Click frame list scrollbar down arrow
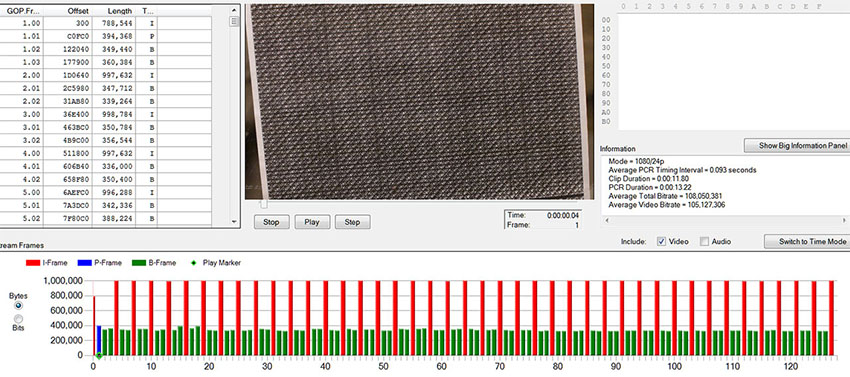 click(x=234, y=221)
